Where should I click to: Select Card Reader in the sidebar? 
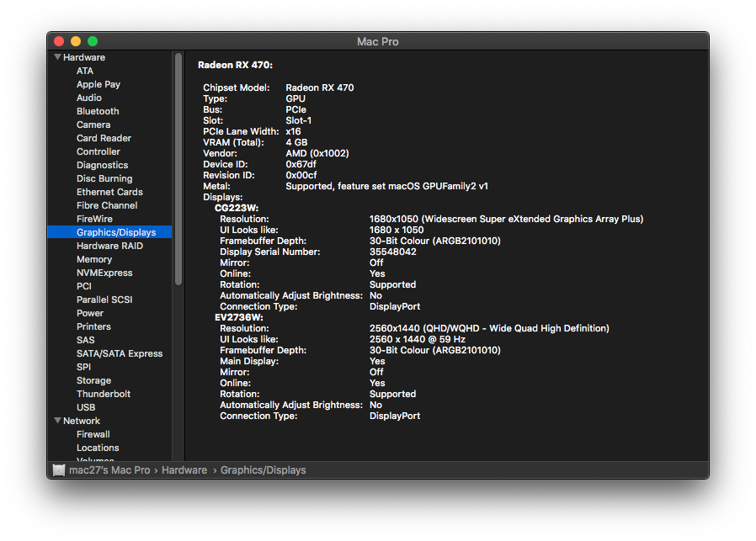pyautogui.click(x=104, y=138)
